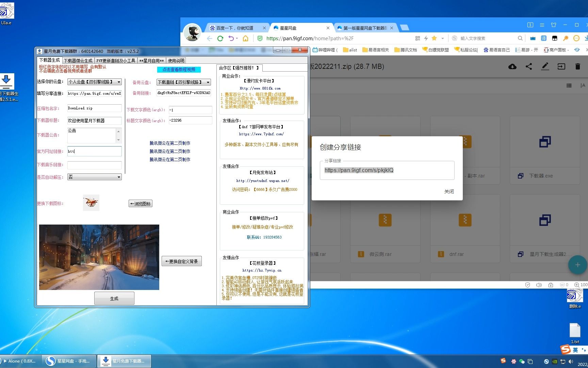This screenshot has height=368, width=588.
Task: Switch to 下载器微云生成 tab
Action: pyautogui.click(x=78, y=61)
